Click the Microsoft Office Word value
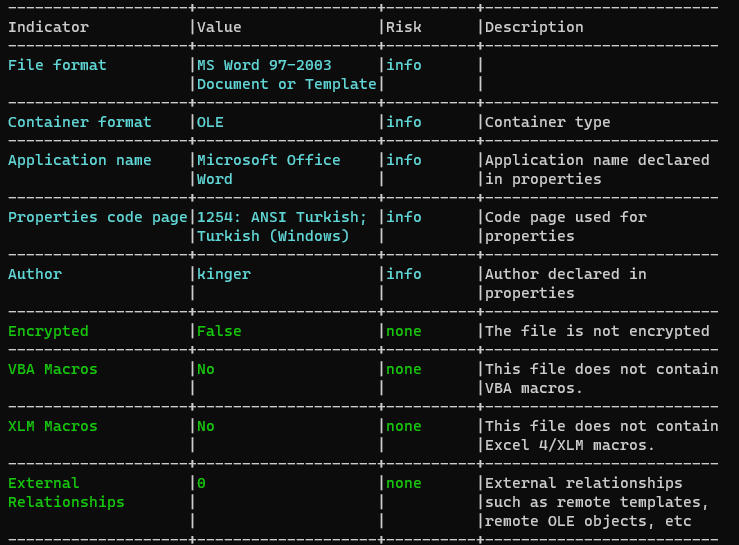Image resolution: width=739 pixels, height=545 pixels. tap(269, 170)
